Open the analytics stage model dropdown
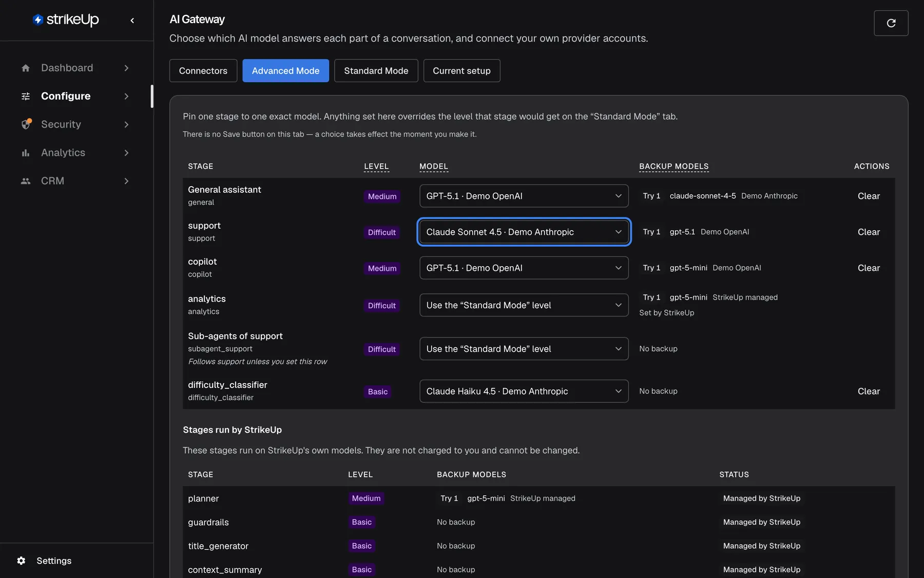 coord(524,305)
